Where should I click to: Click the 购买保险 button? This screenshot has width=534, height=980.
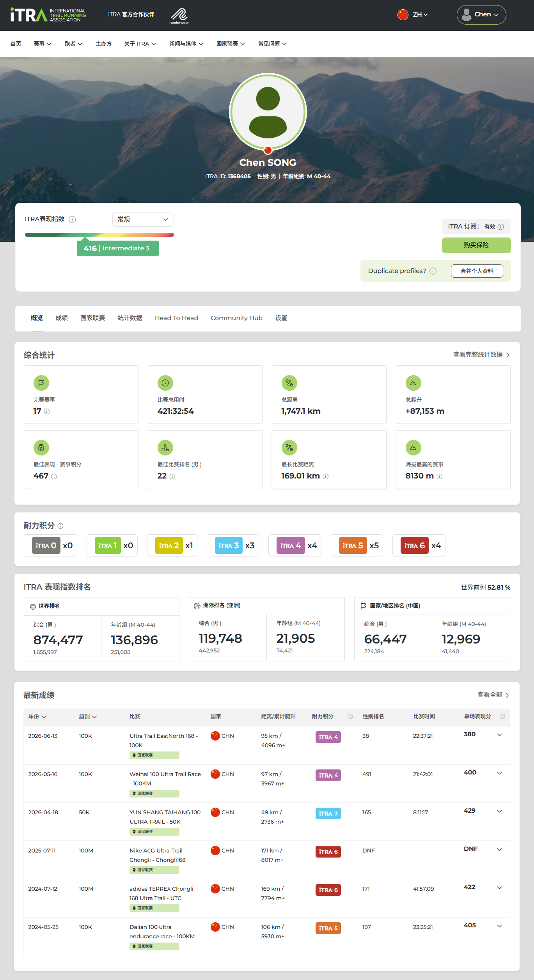click(476, 245)
